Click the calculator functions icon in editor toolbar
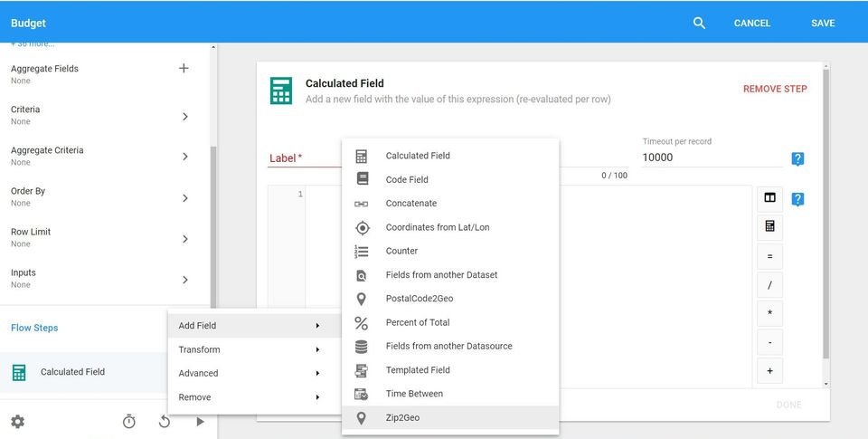 point(769,226)
